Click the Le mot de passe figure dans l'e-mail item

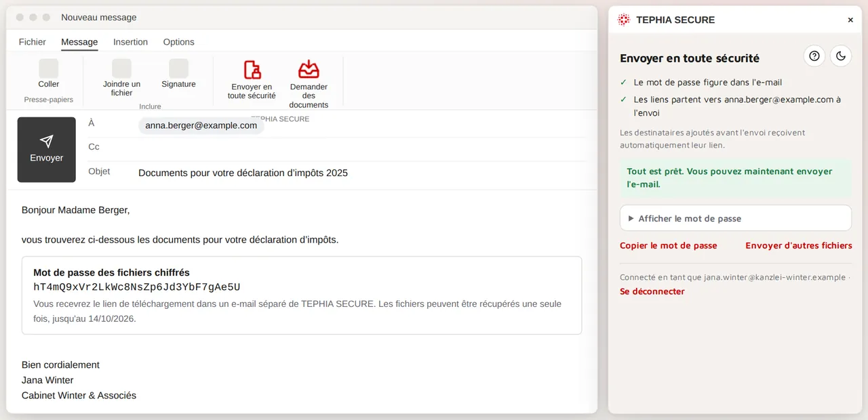[x=708, y=82]
